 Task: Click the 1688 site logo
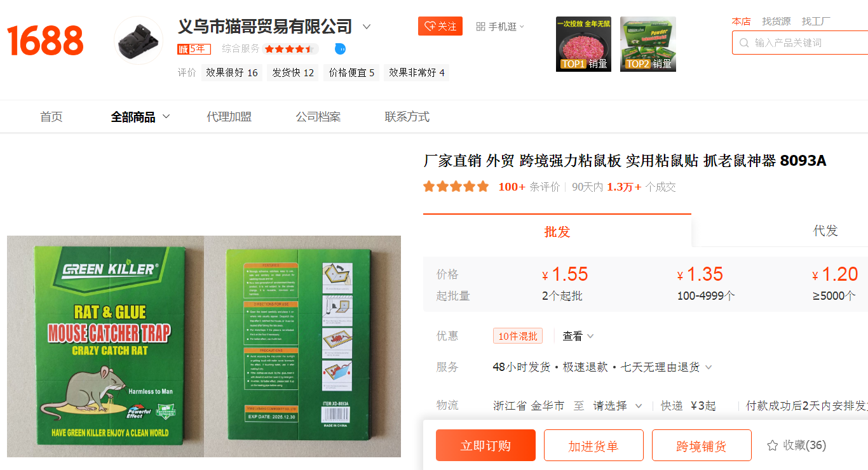point(45,41)
